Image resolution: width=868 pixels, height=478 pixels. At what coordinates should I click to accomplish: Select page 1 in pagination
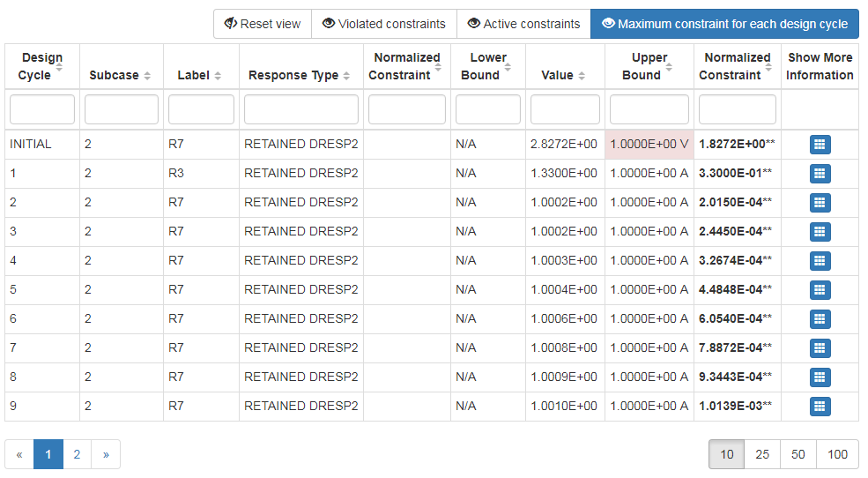tap(48, 454)
